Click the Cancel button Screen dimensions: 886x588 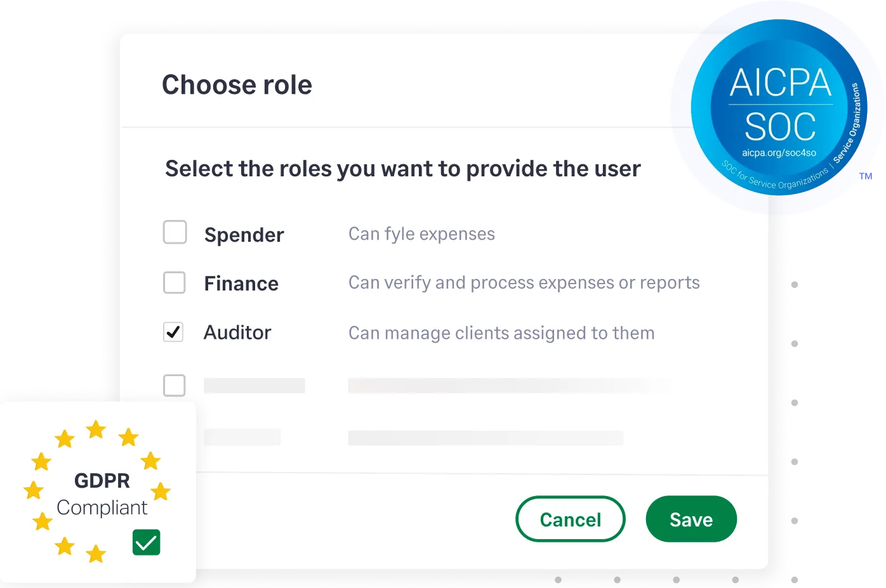click(x=570, y=519)
